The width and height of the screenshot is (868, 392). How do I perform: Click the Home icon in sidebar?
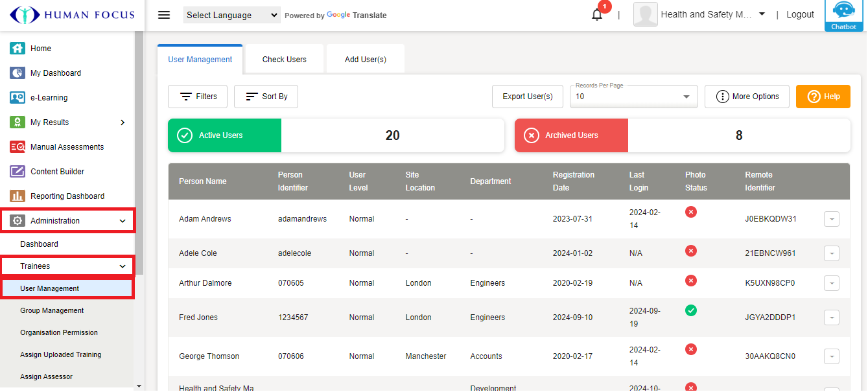click(x=18, y=49)
